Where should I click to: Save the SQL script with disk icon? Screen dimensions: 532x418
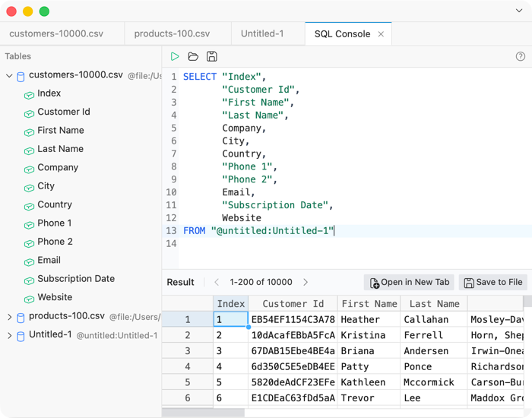212,56
